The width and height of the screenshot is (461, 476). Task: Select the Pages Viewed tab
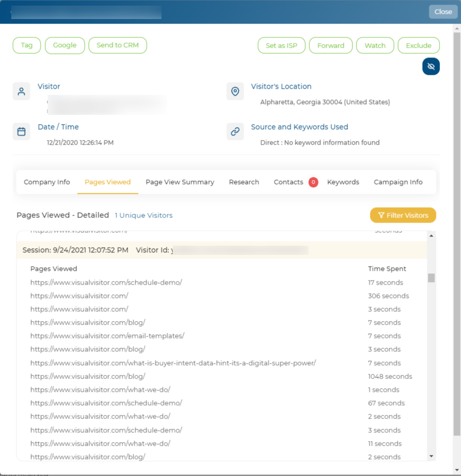tap(108, 182)
